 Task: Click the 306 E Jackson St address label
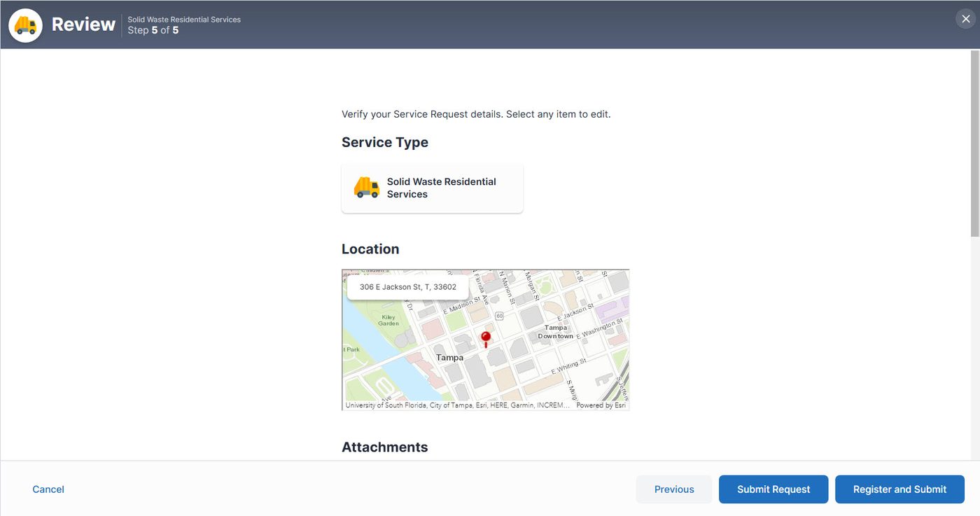408,287
